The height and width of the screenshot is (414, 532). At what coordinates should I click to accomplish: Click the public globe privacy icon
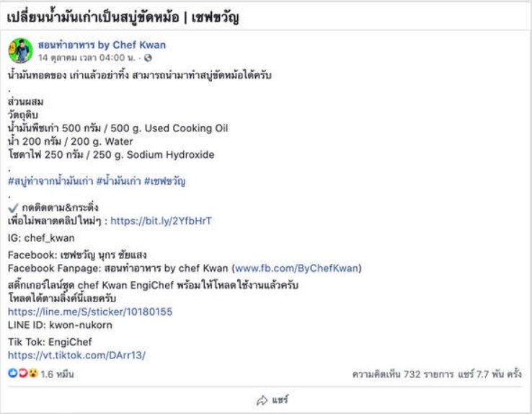coord(148,58)
